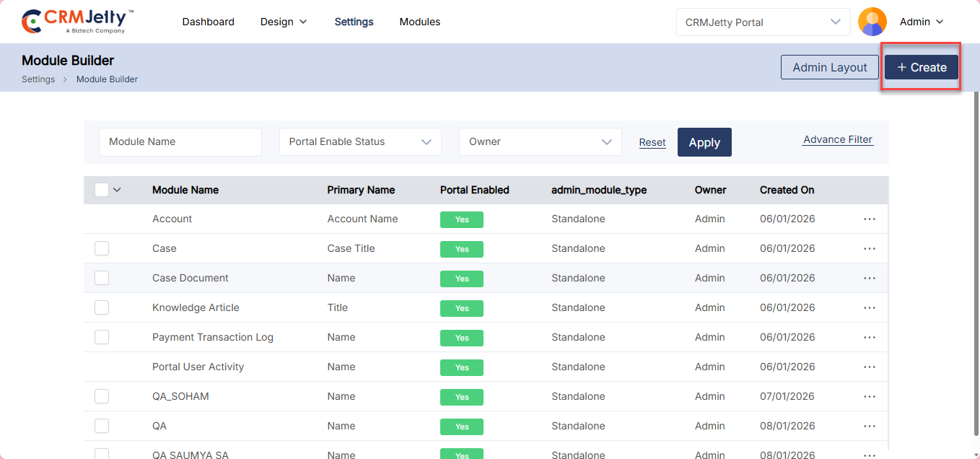Click the Create button

click(x=922, y=67)
